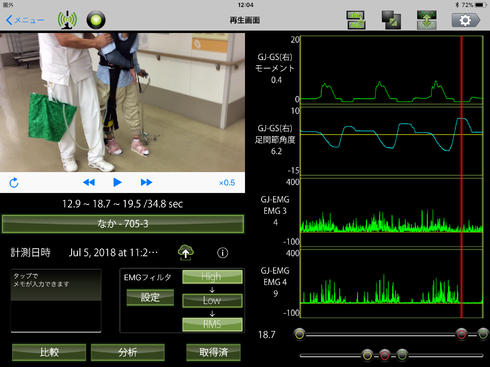Select the yellow start handle on the upper slider
490x367 pixels.
pos(299,334)
